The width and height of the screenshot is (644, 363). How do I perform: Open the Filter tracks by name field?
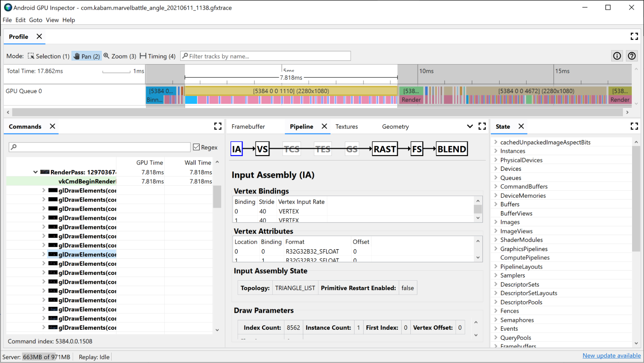click(x=265, y=56)
